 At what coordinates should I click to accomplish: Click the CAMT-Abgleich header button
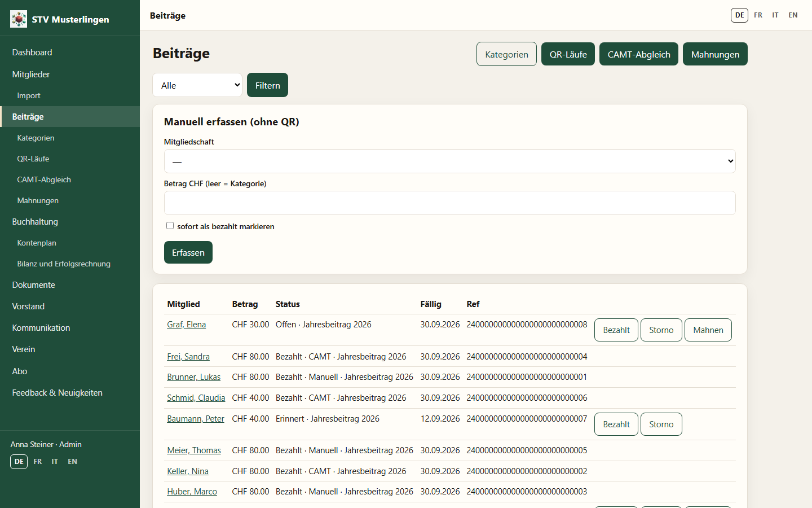click(x=639, y=54)
